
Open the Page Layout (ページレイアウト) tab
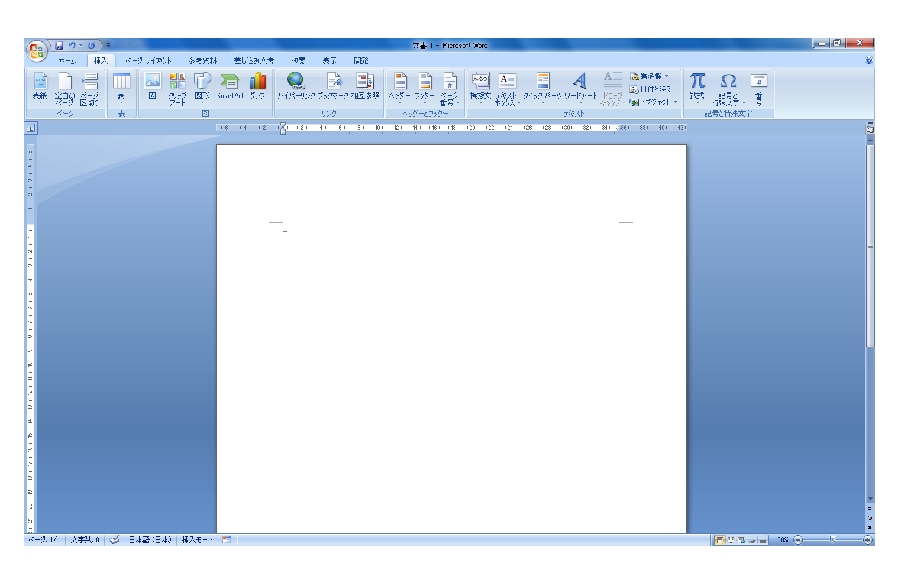(x=148, y=60)
